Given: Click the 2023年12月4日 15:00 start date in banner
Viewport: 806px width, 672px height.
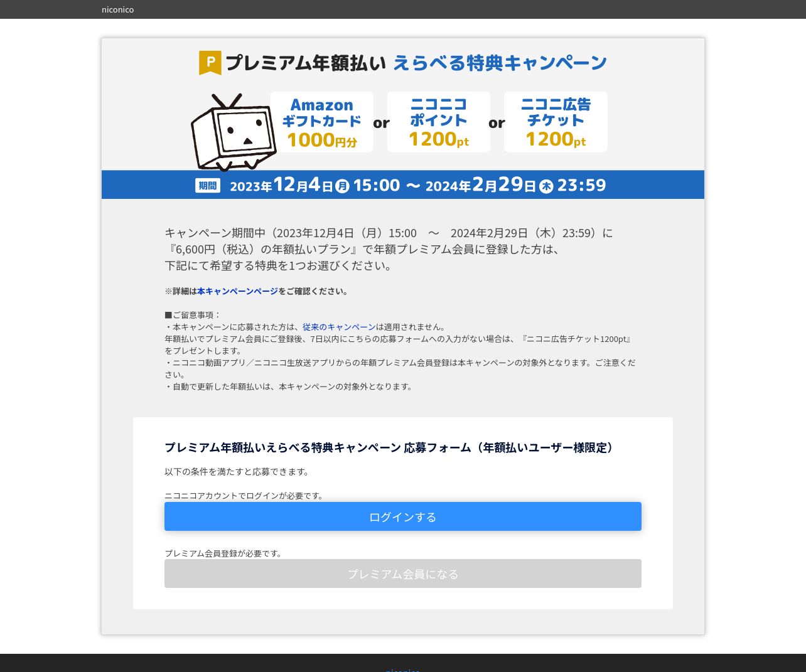Looking at the screenshot, I should pyautogui.click(x=315, y=185).
